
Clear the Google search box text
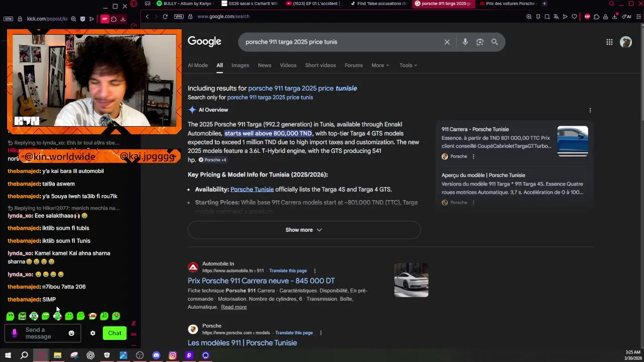point(447,42)
